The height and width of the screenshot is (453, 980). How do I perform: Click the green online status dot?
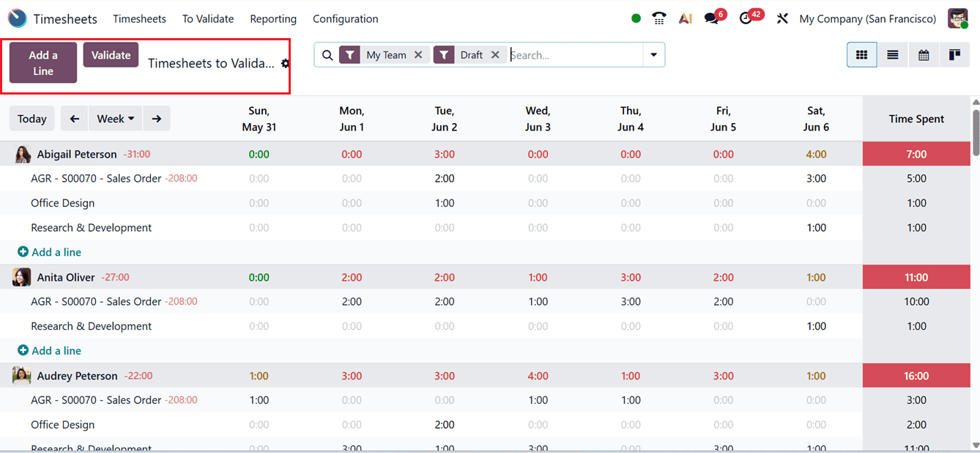click(636, 19)
